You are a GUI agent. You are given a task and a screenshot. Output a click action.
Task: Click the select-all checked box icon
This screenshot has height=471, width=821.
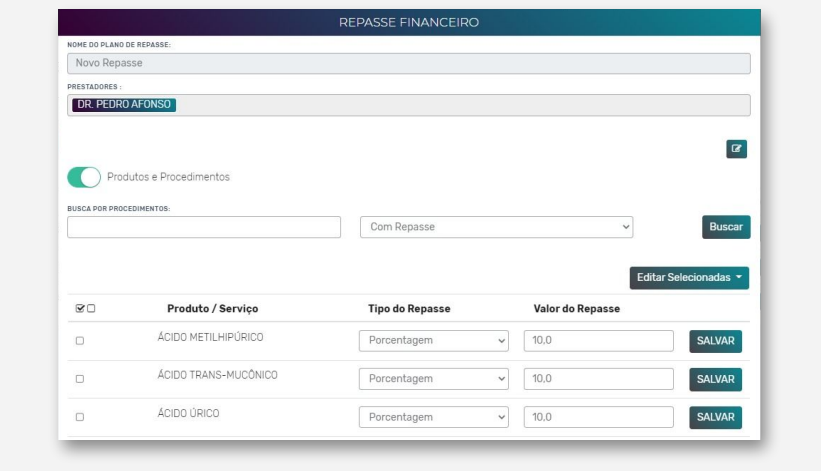80,308
